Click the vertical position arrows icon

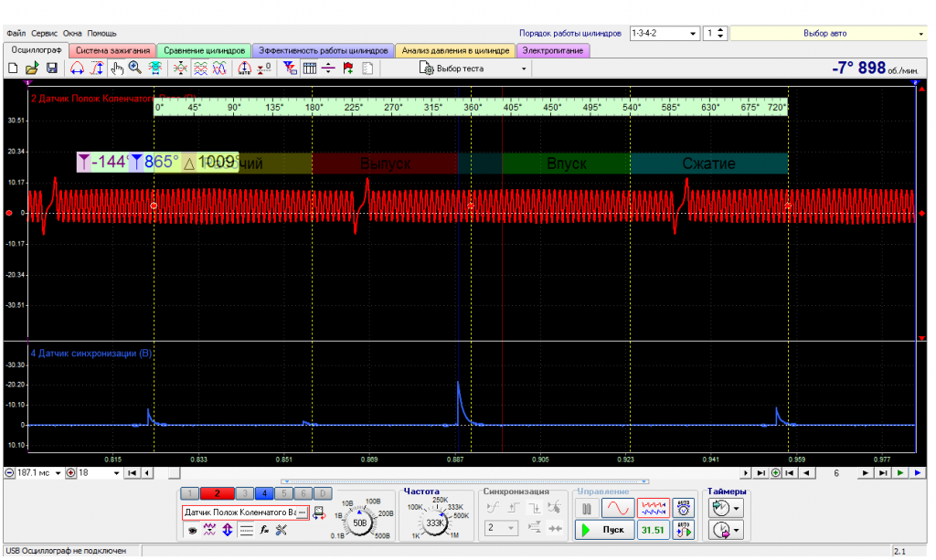coord(228,530)
